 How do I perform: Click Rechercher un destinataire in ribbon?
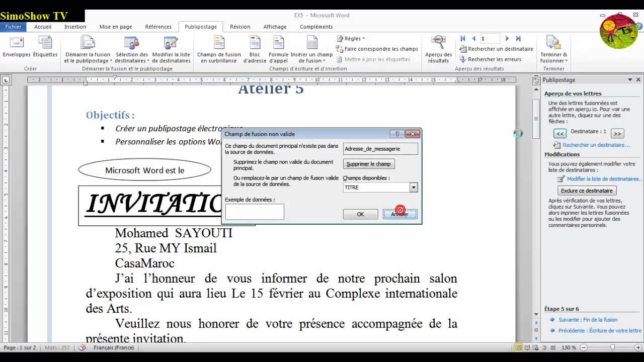coord(496,49)
